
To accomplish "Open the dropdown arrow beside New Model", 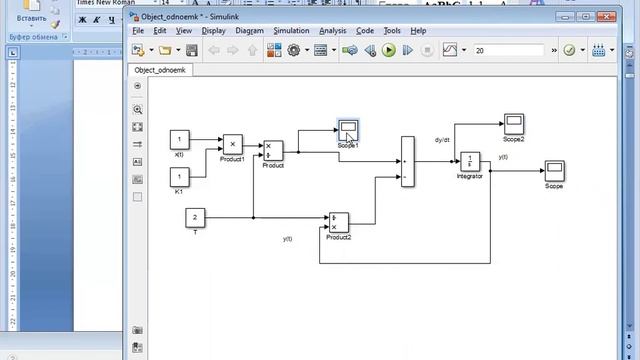I will coord(151,50).
